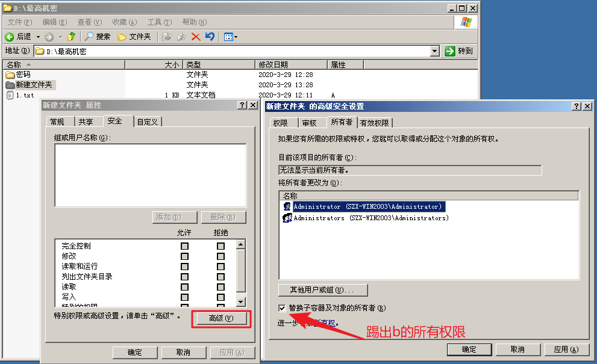Check Deny for 列出文件夹目录 permission
Screen dimensions: 597x364
tap(221, 277)
